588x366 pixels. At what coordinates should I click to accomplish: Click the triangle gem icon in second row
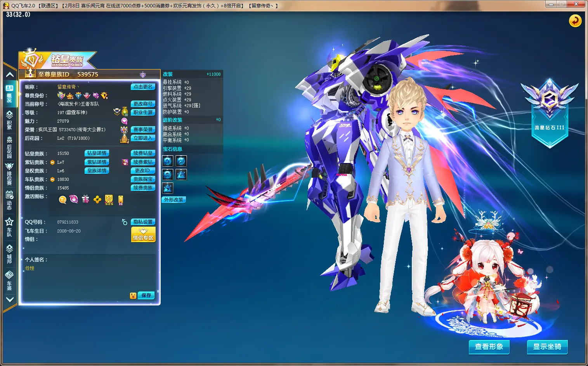[x=181, y=174]
